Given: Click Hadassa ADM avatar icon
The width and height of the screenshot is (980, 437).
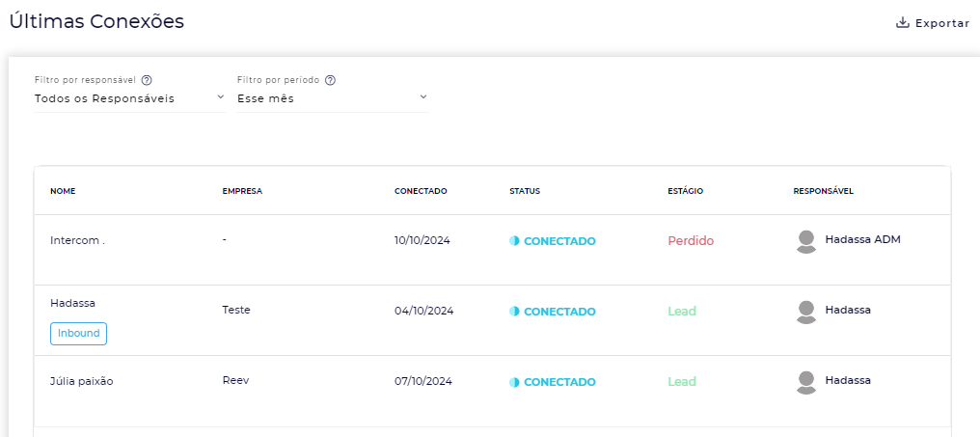Looking at the screenshot, I should coord(806,241).
